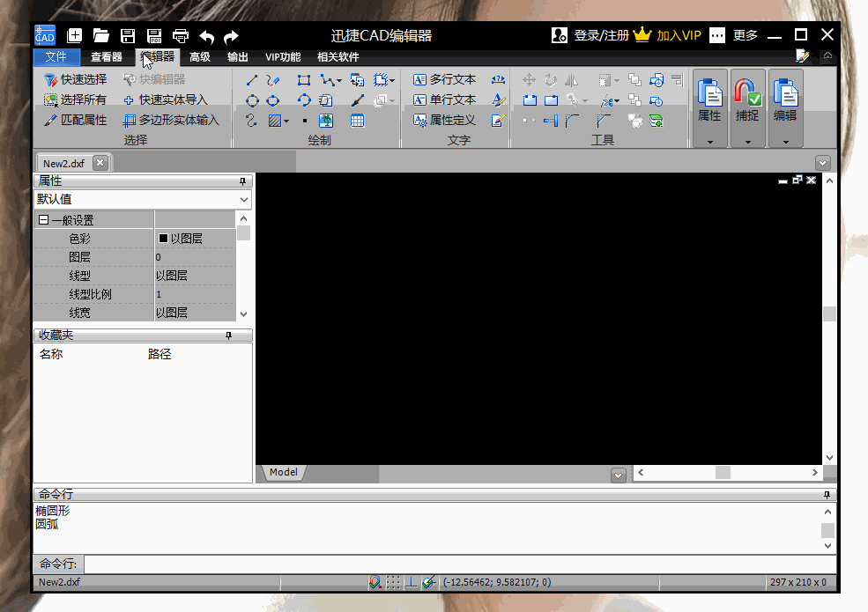
Task: Click the Print icon in title bar
Action: 181,35
